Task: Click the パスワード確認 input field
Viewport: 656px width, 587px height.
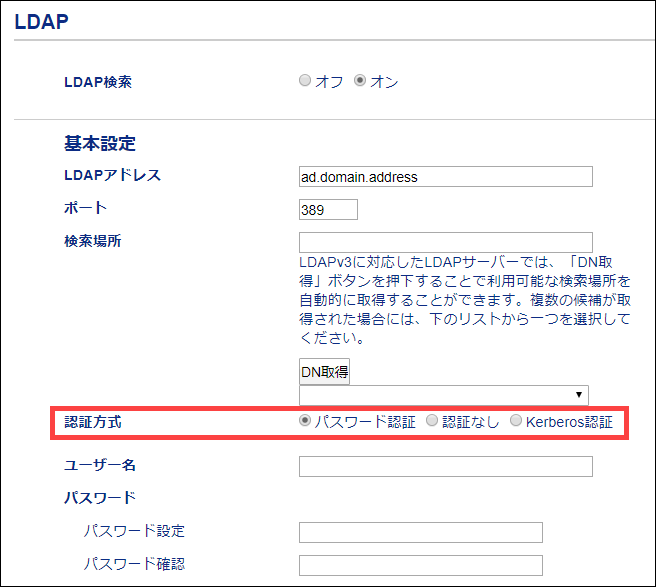Action: (420, 566)
